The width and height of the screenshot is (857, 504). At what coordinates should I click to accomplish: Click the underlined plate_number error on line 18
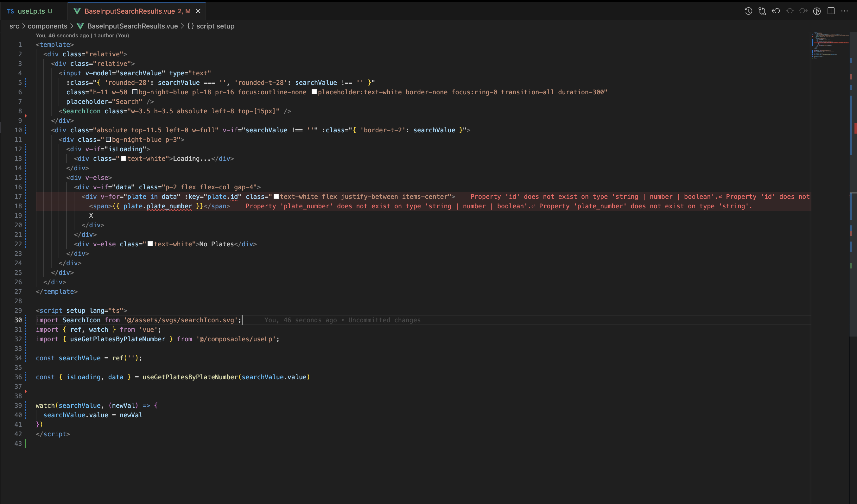[x=169, y=206]
